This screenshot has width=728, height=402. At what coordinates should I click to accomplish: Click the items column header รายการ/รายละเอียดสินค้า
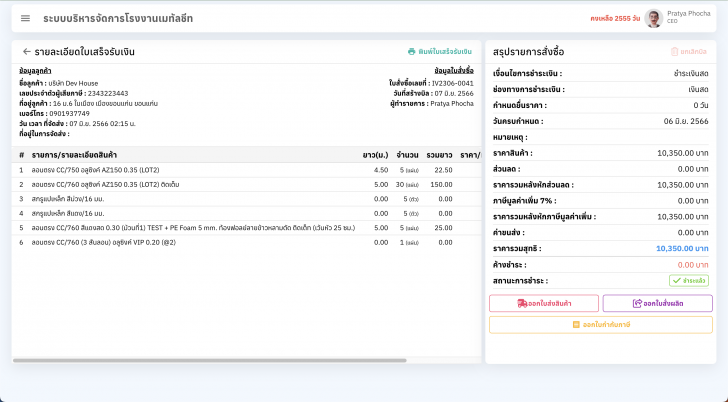tap(74, 155)
